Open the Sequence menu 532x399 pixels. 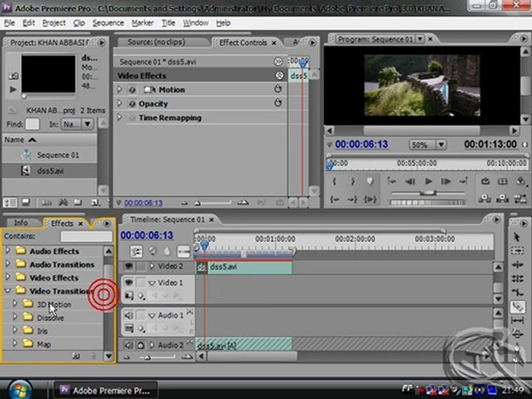coord(108,23)
